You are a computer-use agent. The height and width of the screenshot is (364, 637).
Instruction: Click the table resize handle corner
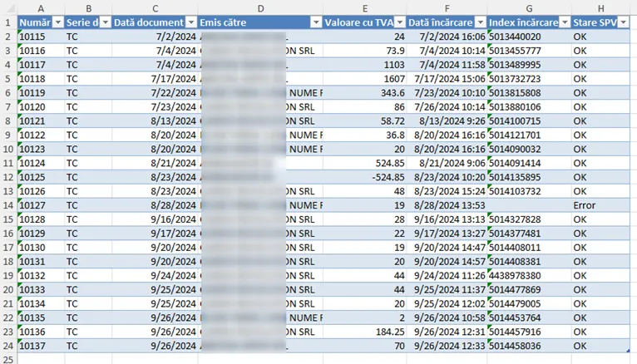coord(628,351)
